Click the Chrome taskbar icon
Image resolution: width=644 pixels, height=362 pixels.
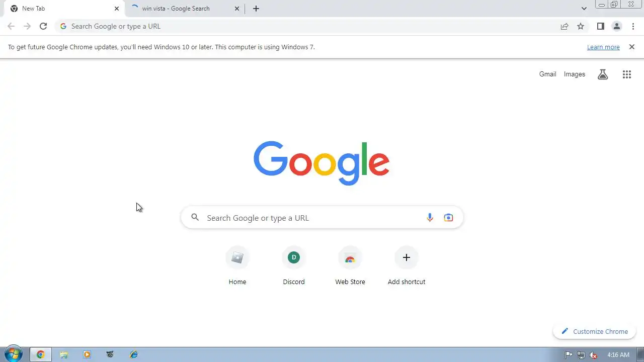click(x=40, y=354)
